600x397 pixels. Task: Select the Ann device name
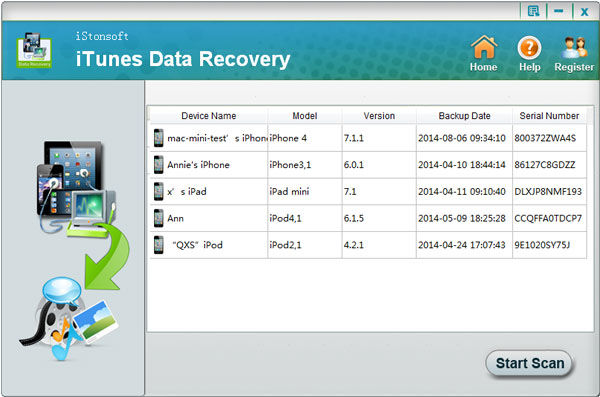(175, 219)
